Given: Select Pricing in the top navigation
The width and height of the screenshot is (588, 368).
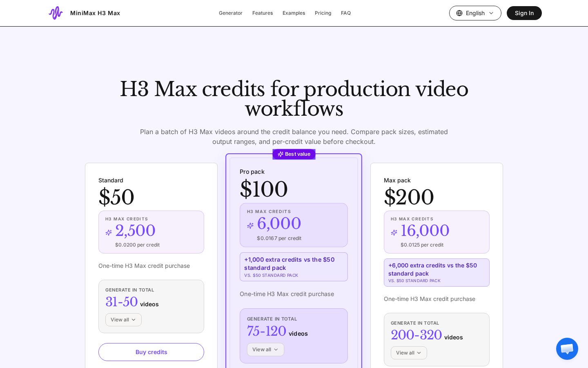Looking at the screenshot, I should (x=323, y=13).
